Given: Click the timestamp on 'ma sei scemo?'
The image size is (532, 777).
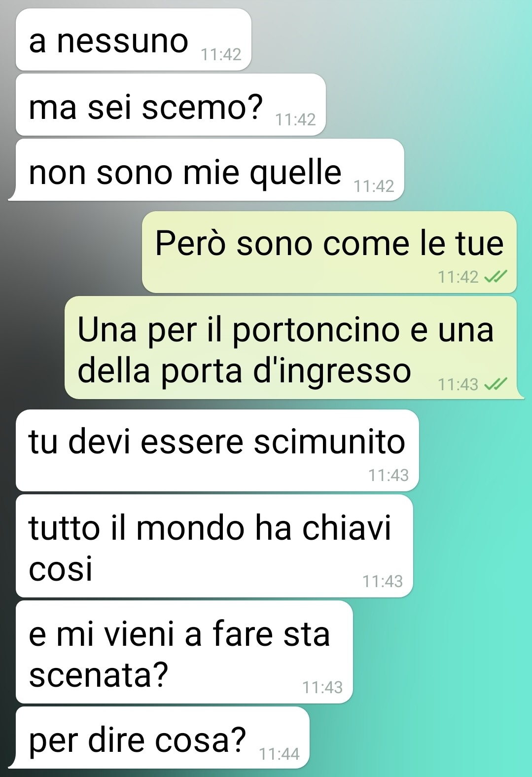Looking at the screenshot, I should point(296,119).
